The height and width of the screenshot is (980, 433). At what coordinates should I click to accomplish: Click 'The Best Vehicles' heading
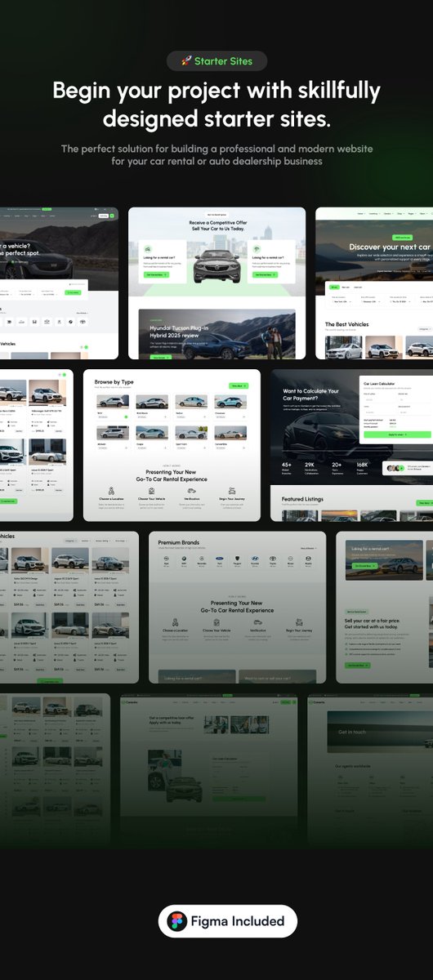click(x=347, y=325)
